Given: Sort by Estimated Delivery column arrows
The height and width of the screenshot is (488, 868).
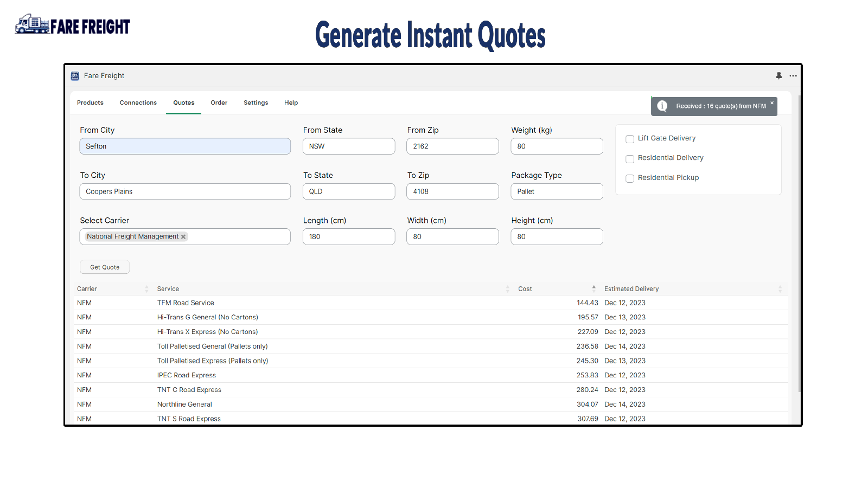Looking at the screenshot, I should click(x=780, y=289).
